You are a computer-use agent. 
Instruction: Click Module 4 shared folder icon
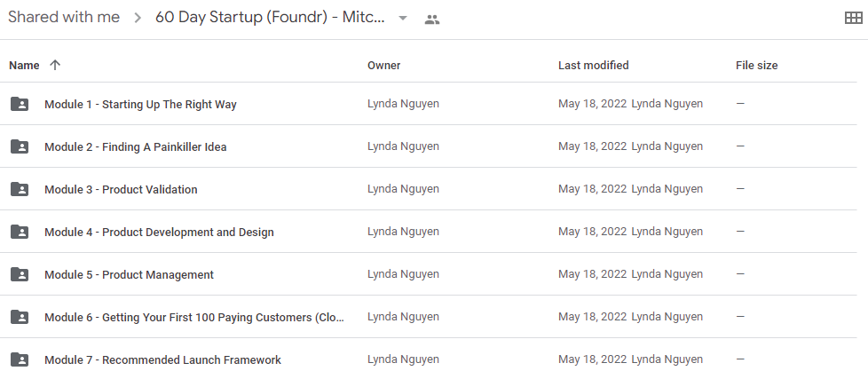pos(20,232)
